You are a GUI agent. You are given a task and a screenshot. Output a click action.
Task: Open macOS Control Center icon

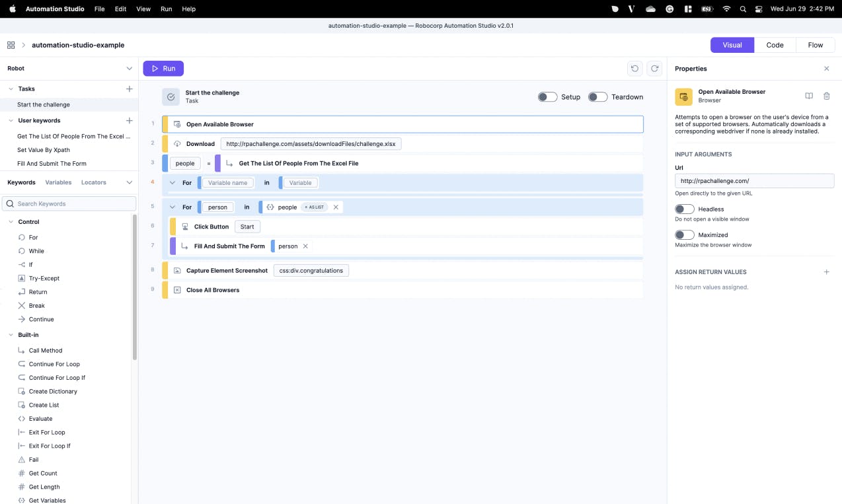pos(759,9)
